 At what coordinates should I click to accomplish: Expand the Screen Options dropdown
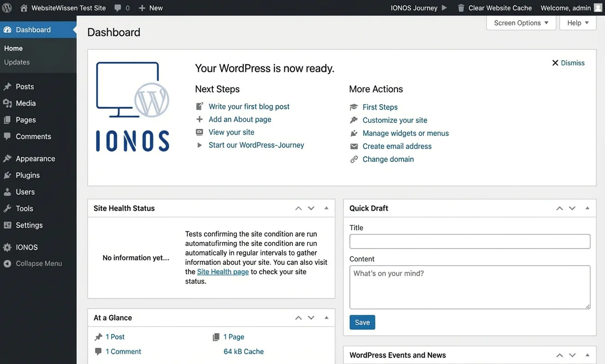521,23
